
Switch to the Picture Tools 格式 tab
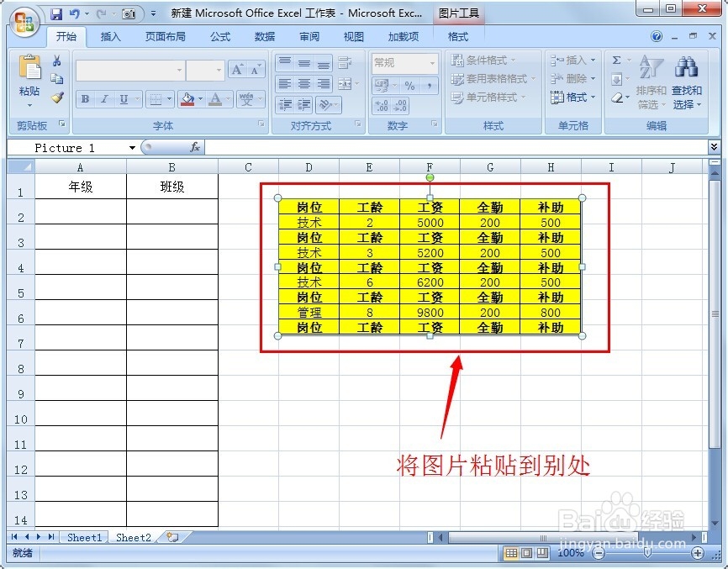456,37
